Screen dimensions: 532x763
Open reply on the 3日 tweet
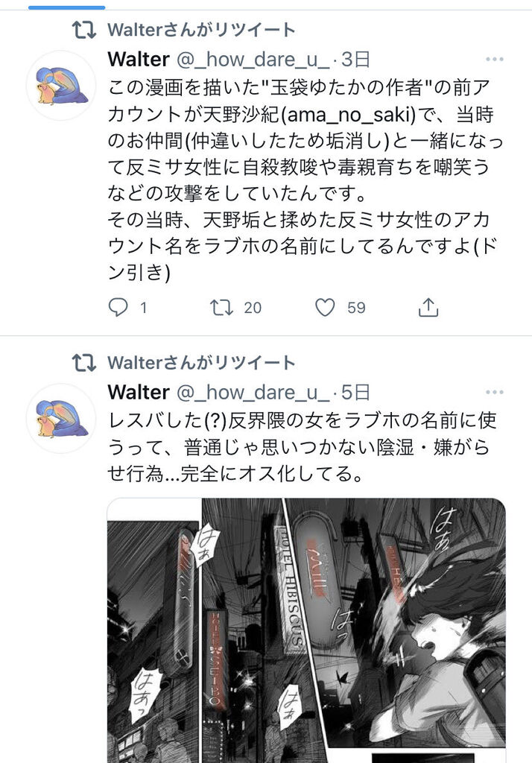[118, 308]
